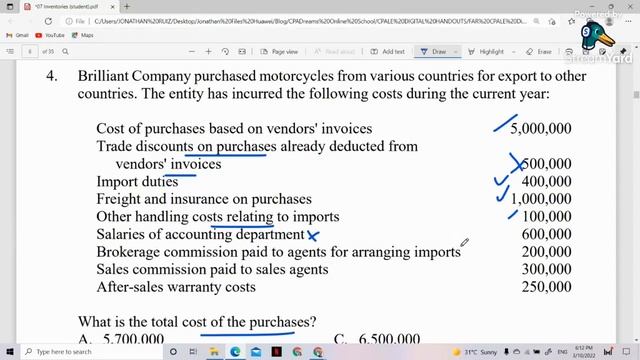Click the 250,000 warranty amount
Image resolution: width=640 pixels, height=360 pixels.
(547, 287)
